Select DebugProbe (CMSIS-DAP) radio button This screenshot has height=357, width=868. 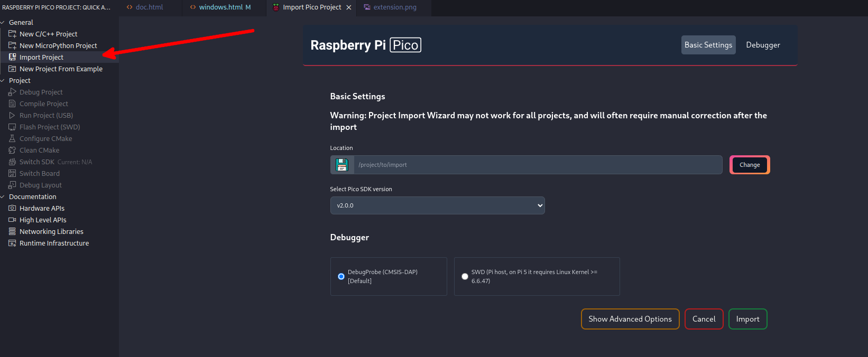(x=341, y=276)
